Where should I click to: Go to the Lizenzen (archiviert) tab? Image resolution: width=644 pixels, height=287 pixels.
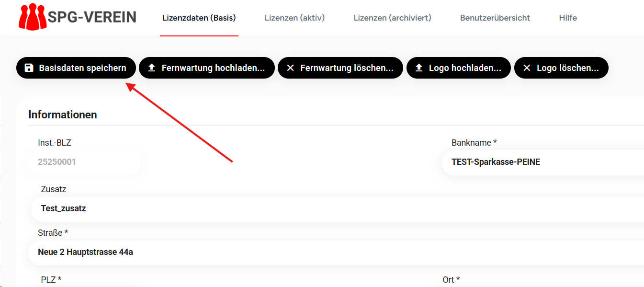click(x=392, y=18)
